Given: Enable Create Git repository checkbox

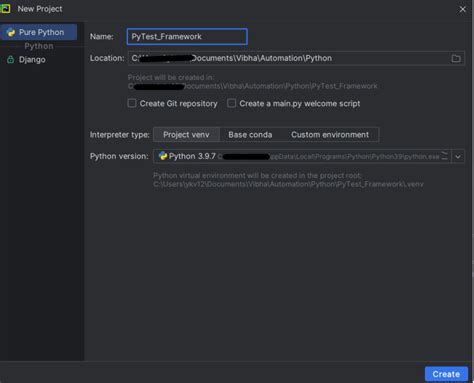Looking at the screenshot, I should click(132, 103).
